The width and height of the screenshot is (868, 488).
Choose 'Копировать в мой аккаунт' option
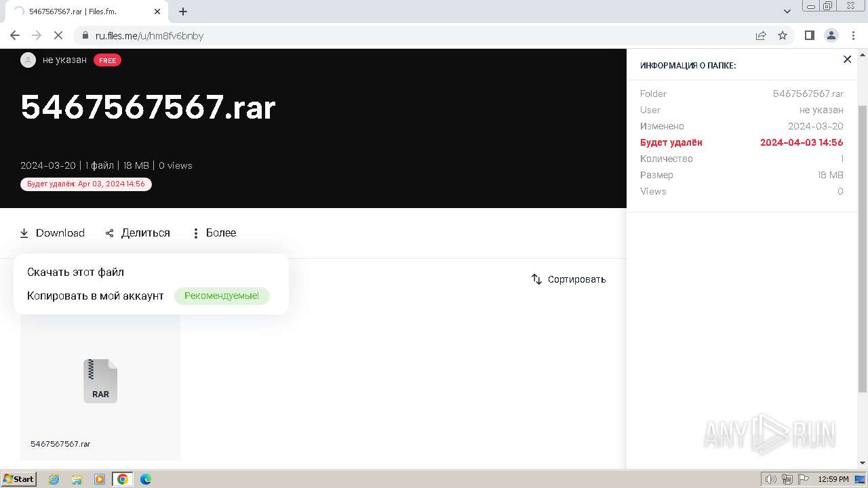[x=95, y=296]
